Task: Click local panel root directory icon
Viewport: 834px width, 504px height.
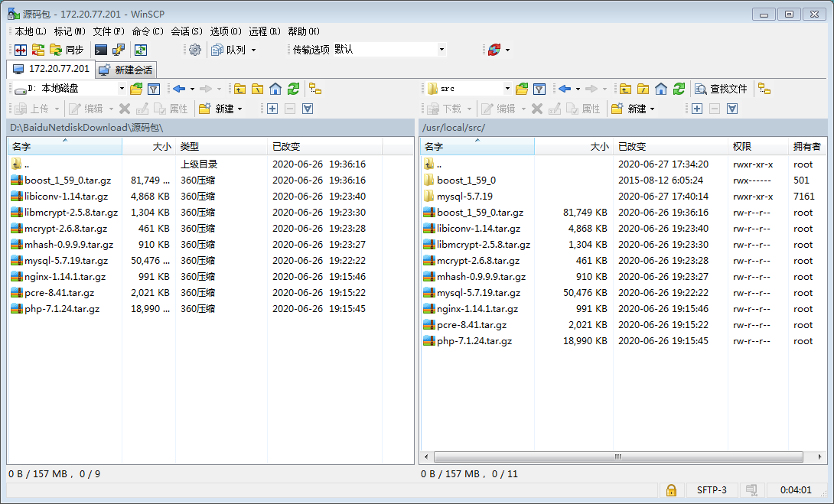Action: (257, 89)
